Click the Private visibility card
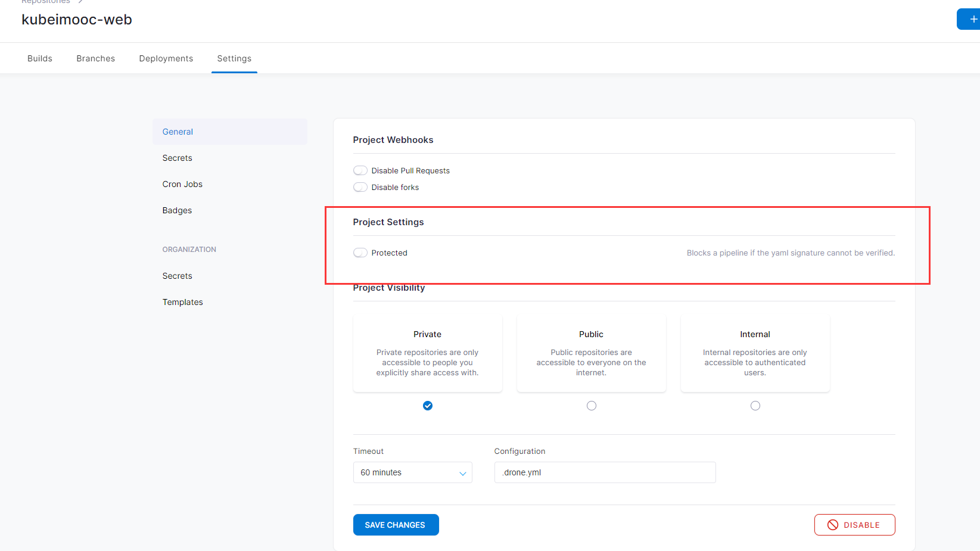Screen dimensions: 980x551 pyautogui.click(x=428, y=354)
